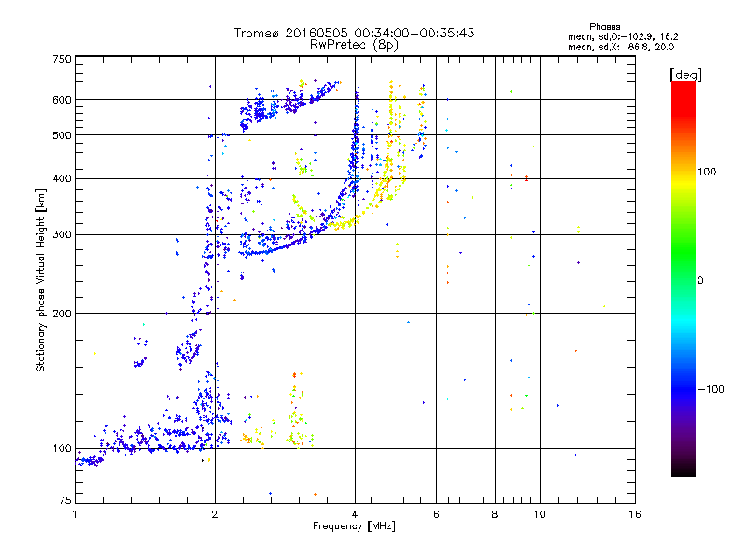Click the y-axis '300' tick label

pyautogui.click(x=62, y=234)
